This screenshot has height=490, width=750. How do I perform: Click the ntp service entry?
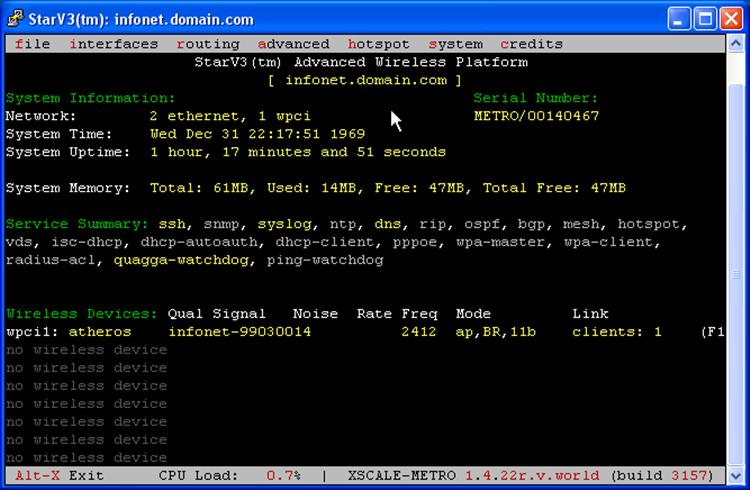click(343, 224)
